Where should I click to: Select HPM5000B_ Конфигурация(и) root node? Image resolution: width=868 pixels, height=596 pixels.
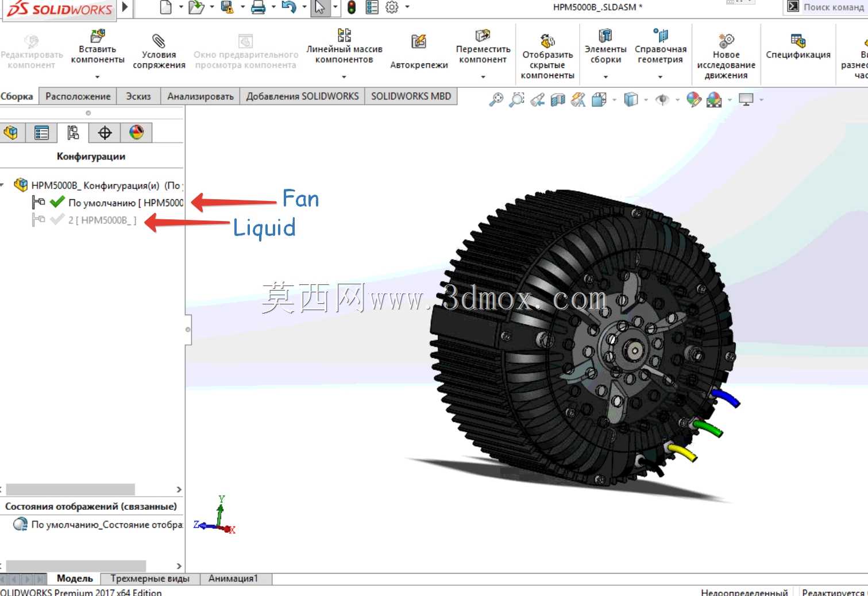(x=98, y=185)
